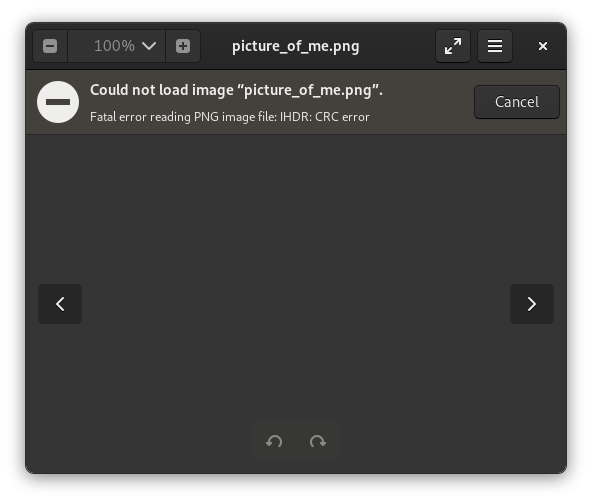Click the IHDR CRC error detail text
This screenshot has width=592, height=502.
point(230,117)
